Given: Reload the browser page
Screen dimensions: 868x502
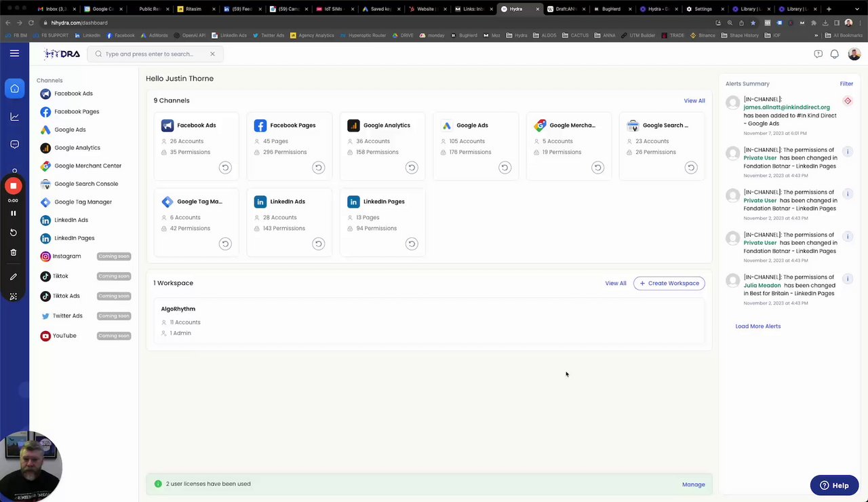Looking at the screenshot, I should (31, 22).
